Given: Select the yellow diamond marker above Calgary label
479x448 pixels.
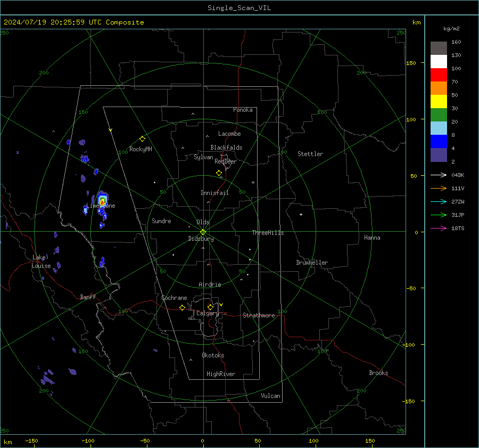Looking at the screenshot, I should 210,307.
